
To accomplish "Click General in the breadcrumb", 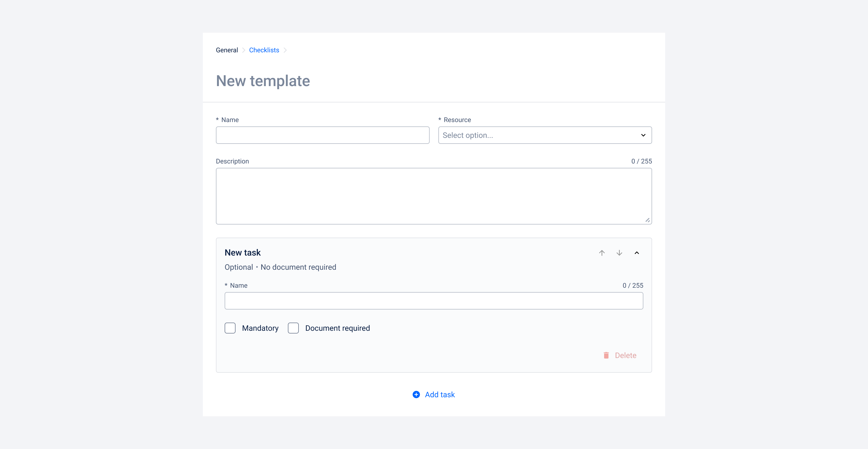I will 227,50.
